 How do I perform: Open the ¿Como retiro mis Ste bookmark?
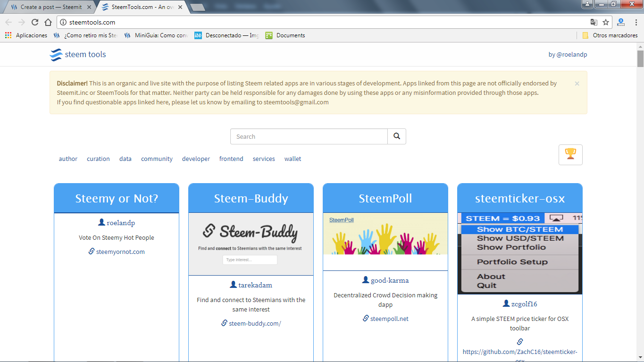[x=85, y=35]
